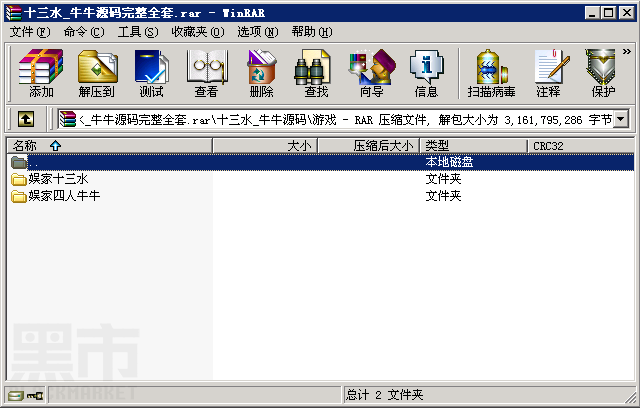The width and height of the screenshot is (640, 408).
Task: Open the 注释 (Comment) notepad icon
Action: (x=549, y=73)
